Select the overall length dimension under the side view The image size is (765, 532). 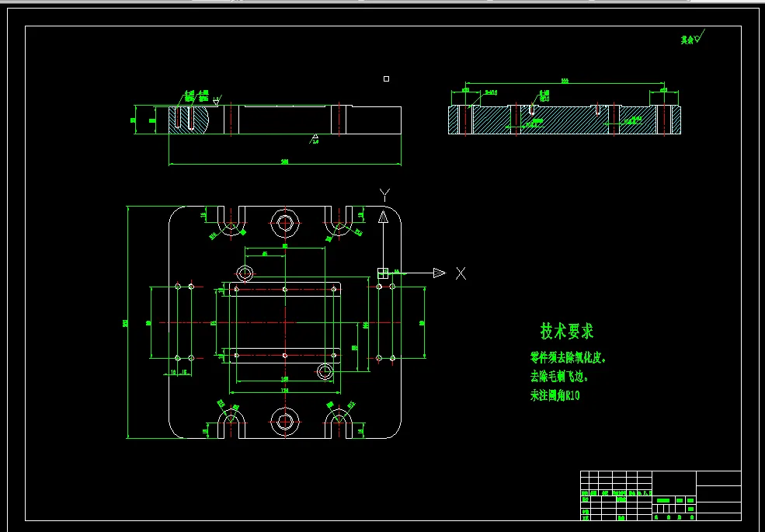tap(285, 162)
